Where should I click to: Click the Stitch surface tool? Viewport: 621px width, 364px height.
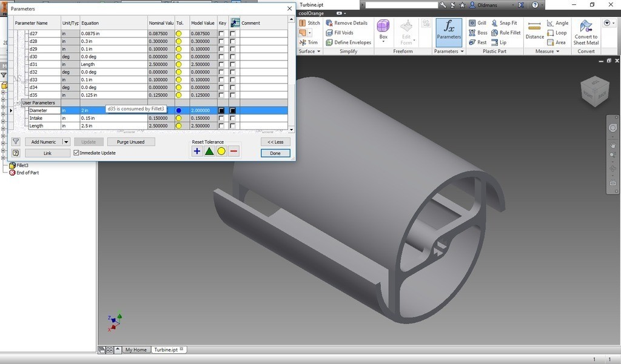click(310, 23)
